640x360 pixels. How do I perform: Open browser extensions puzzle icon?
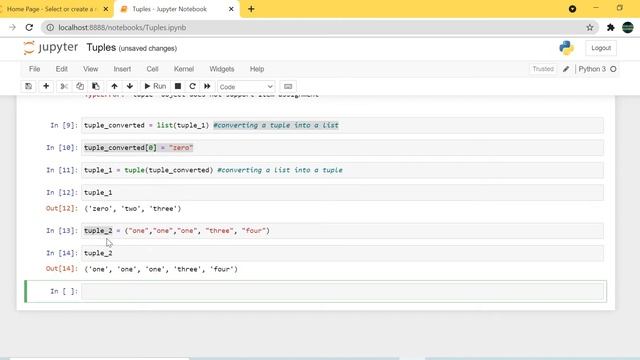[x=611, y=27]
